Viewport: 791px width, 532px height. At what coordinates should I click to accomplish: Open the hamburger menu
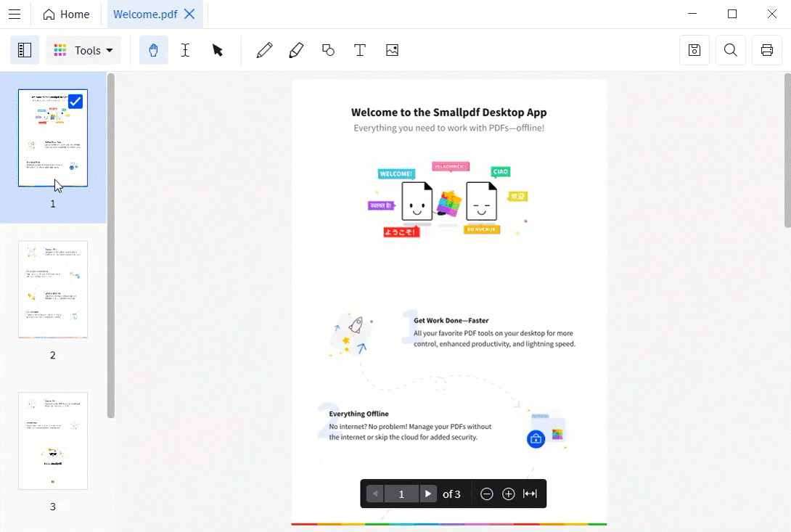click(15, 14)
